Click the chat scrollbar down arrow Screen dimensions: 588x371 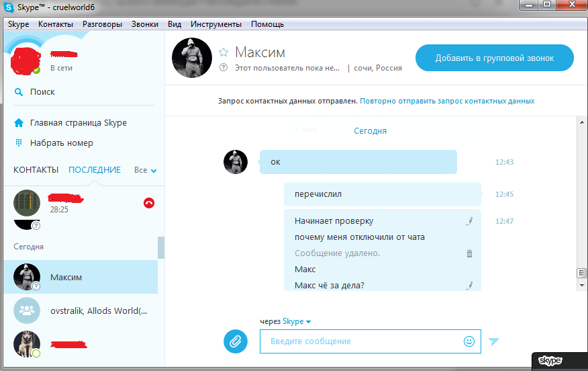click(582, 285)
